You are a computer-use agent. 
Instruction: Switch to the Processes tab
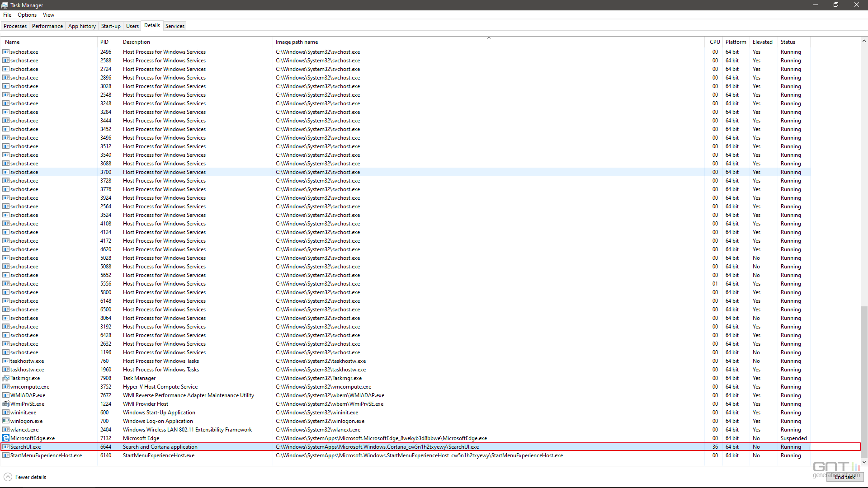click(x=15, y=26)
